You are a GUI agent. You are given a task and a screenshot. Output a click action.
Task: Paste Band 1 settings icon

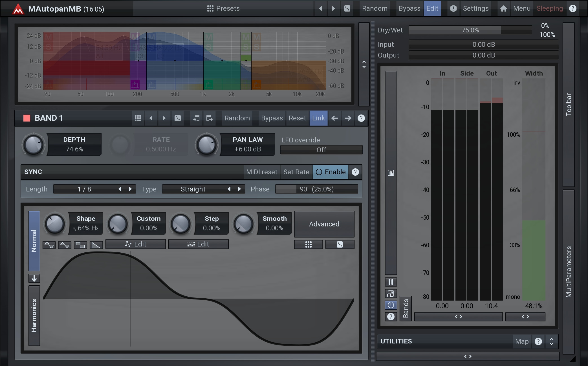point(209,118)
